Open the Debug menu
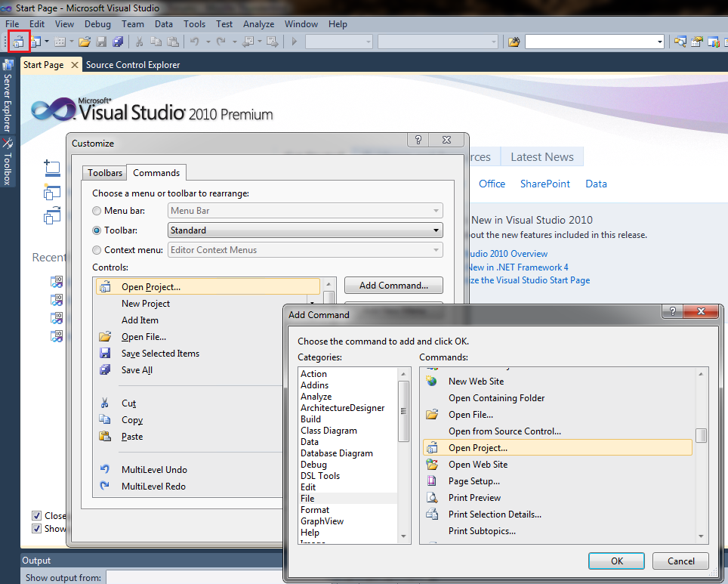This screenshot has width=728, height=584. click(x=97, y=24)
